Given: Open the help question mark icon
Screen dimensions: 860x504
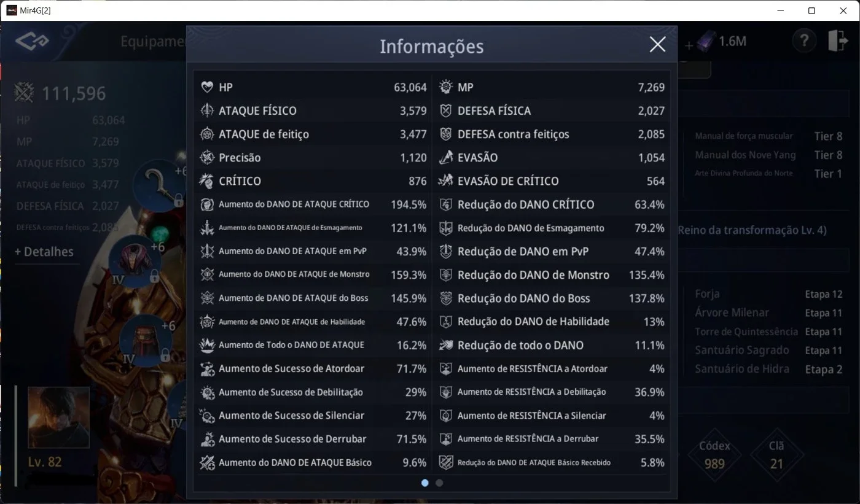Looking at the screenshot, I should click(x=803, y=41).
